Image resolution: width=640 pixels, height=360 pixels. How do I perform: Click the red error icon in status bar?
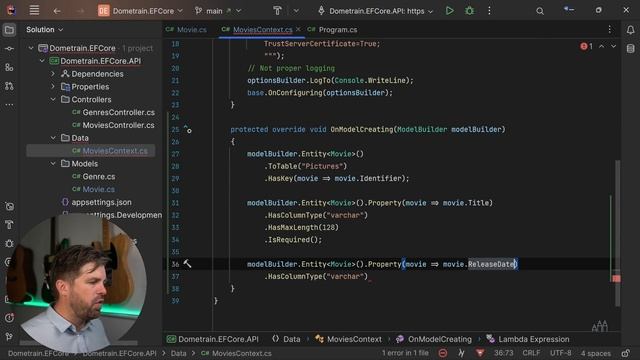(x=443, y=353)
